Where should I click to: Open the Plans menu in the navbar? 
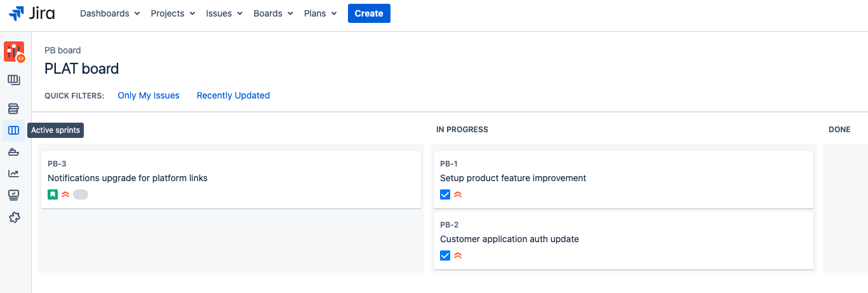click(x=320, y=13)
